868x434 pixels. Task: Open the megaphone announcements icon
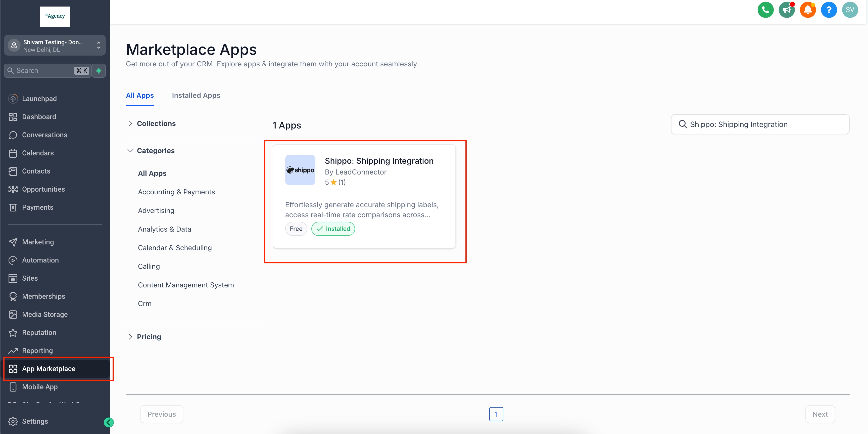787,10
